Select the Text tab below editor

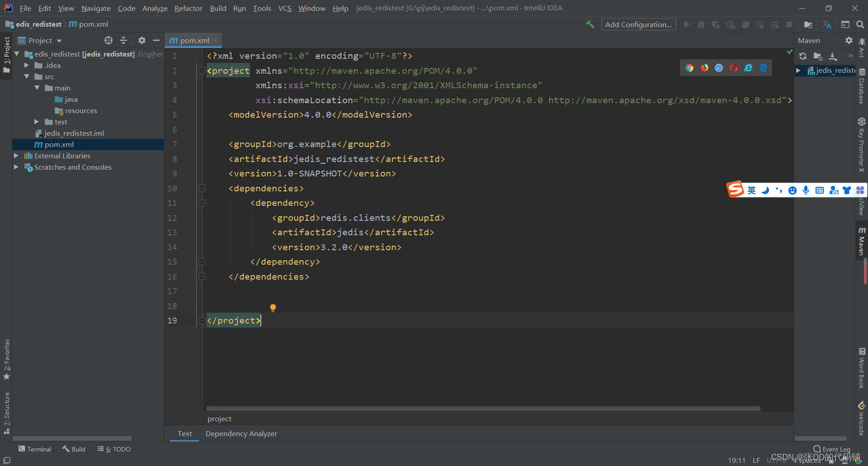(x=185, y=433)
